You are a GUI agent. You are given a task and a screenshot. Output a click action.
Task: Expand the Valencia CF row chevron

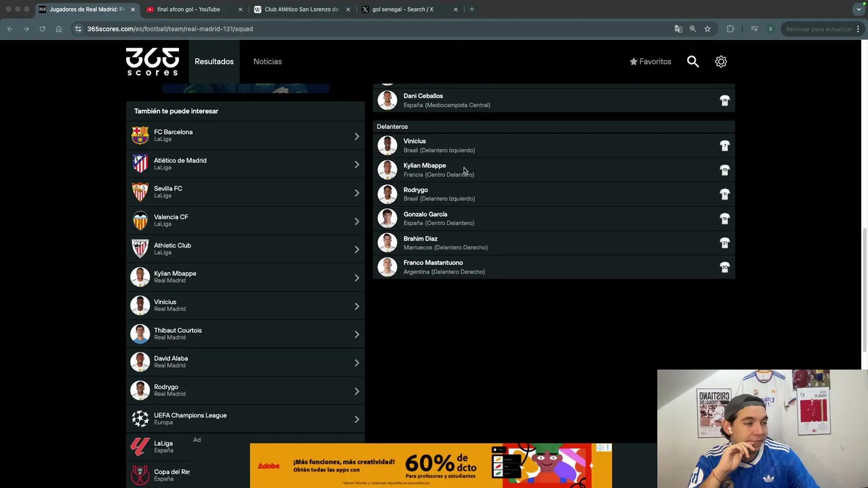coord(357,221)
